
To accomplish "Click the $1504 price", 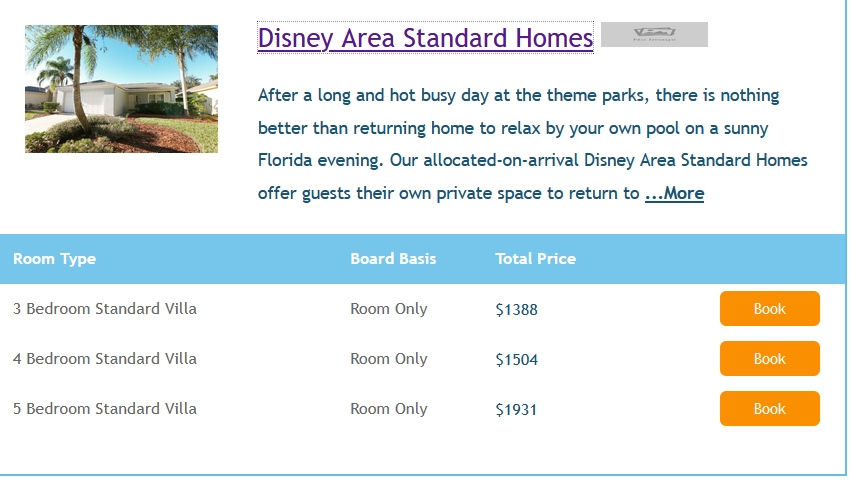I will click(516, 360).
